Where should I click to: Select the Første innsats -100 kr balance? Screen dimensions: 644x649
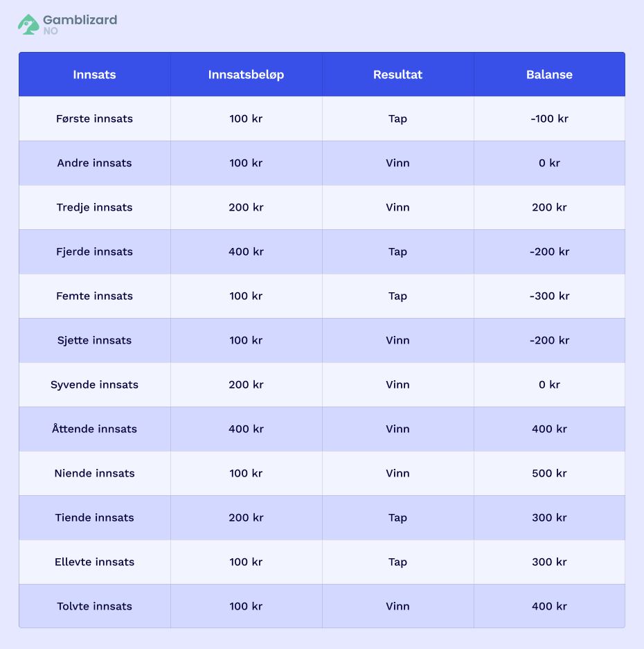[549, 119]
